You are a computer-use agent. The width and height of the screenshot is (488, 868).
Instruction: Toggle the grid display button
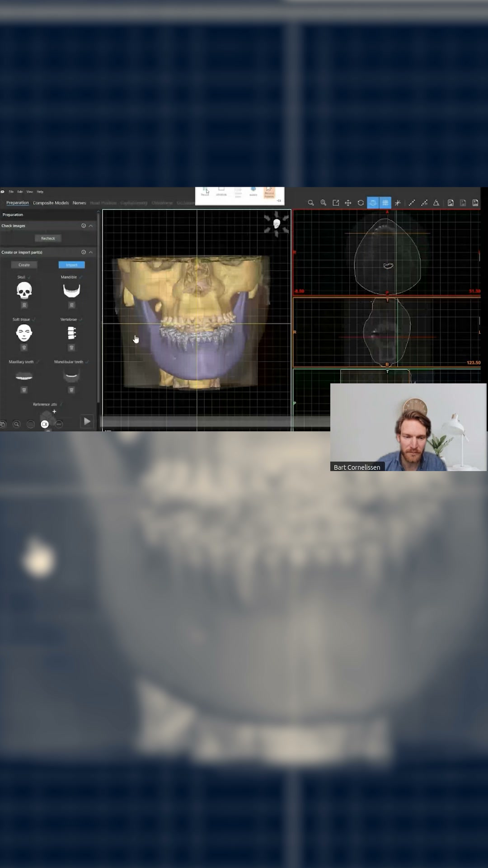click(x=385, y=203)
